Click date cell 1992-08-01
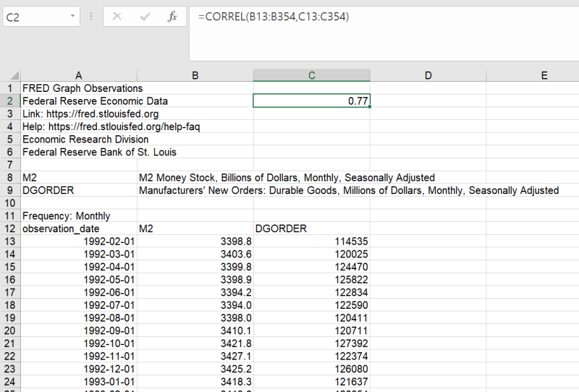 pos(79,318)
